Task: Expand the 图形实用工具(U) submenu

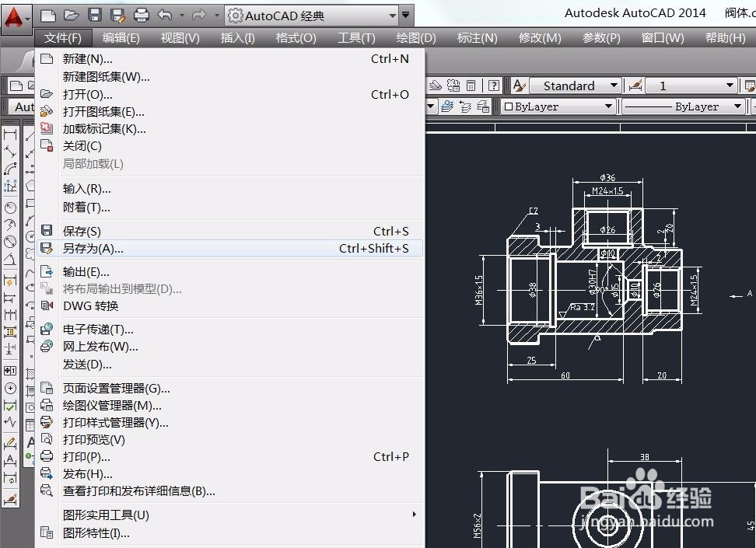Action: tap(229, 515)
